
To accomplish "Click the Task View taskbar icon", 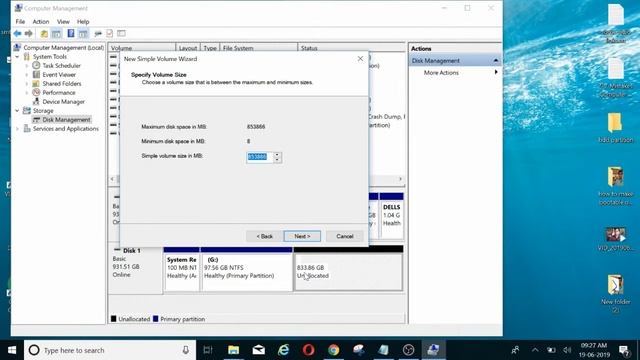I will tap(208, 350).
